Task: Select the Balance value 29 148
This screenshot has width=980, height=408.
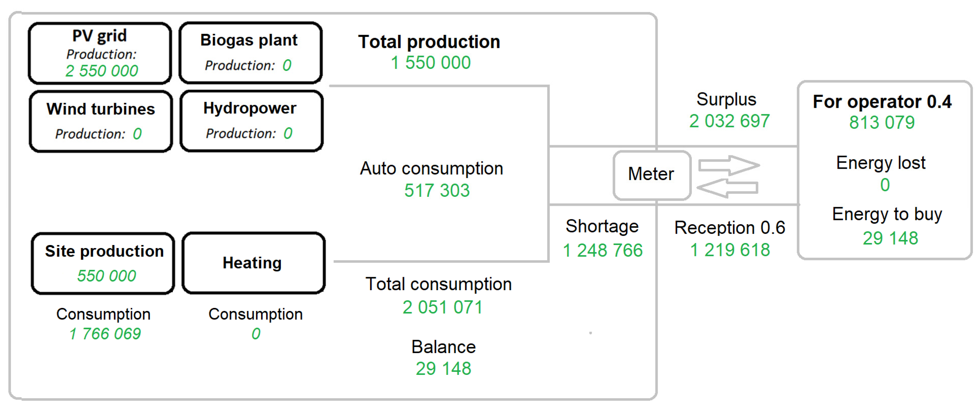Action: (x=443, y=369)
